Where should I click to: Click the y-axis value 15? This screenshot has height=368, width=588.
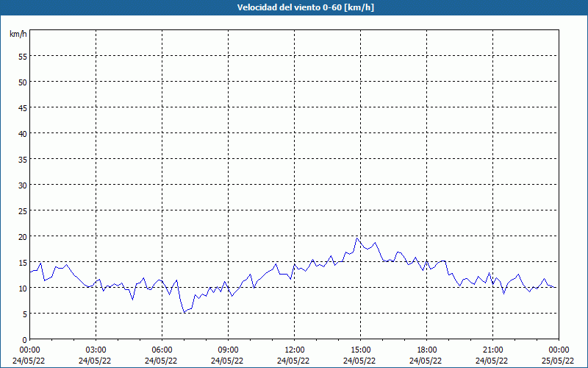23,262
